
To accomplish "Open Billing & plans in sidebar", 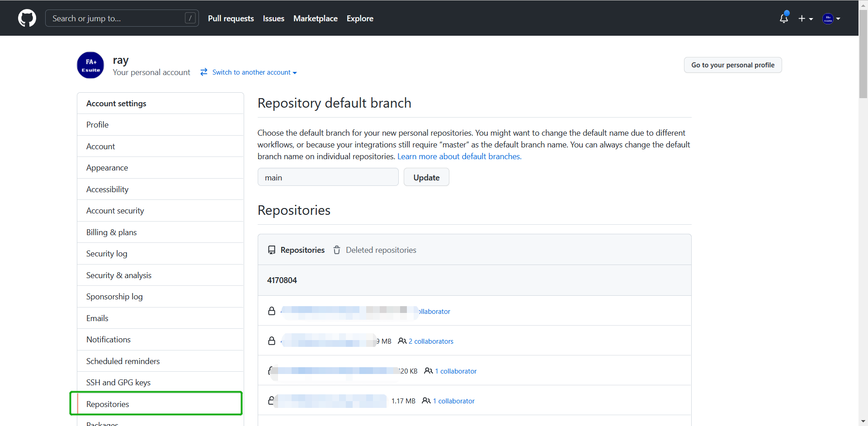I will tap(160, 232).
